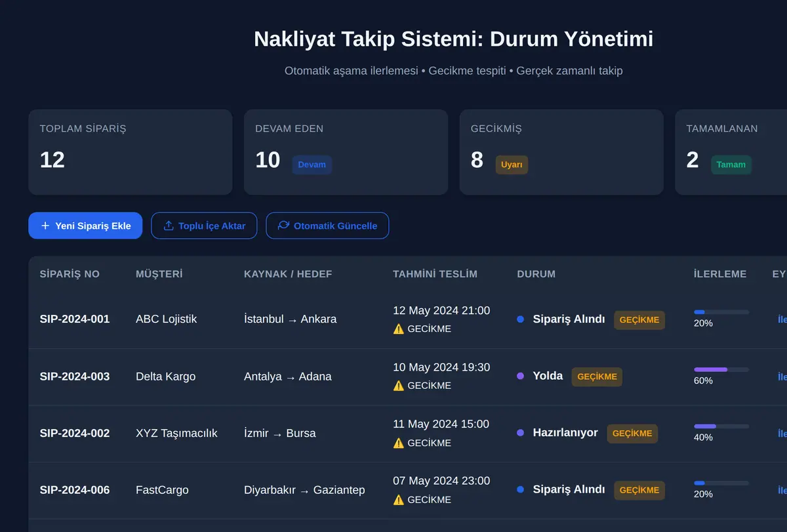Click blue status dot for SIP-2024-001
The image size is (787, 532).
pos(521,319)
